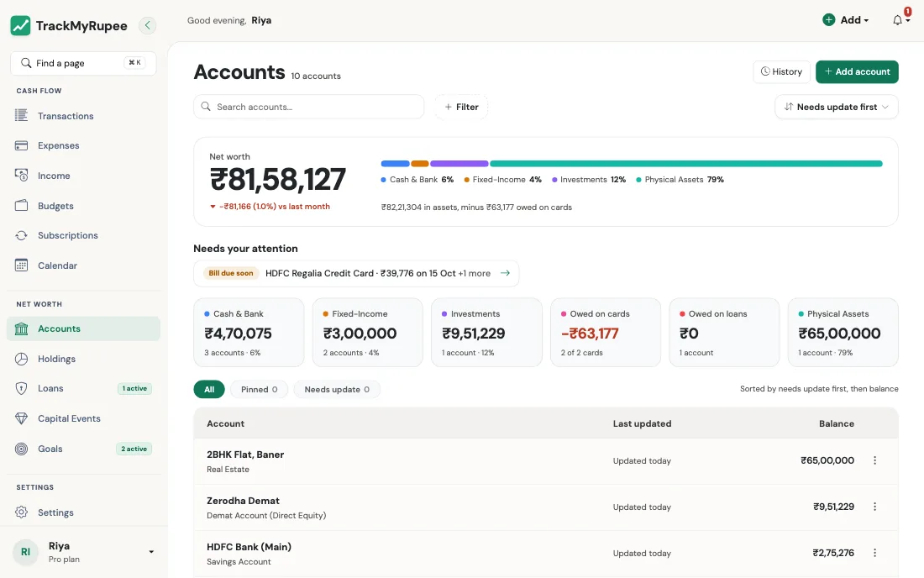Click the Holdings pie chart icon

[x=21, y=358]
